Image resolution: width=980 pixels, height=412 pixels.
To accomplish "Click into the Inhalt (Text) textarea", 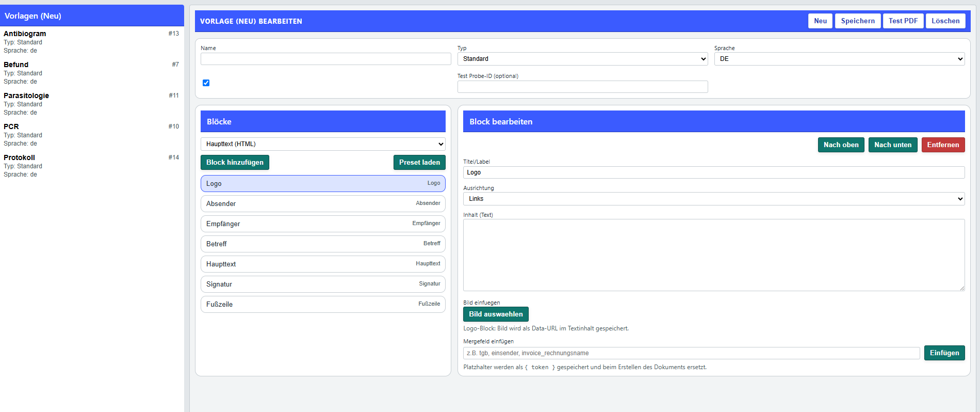I will tap(714, 255).
